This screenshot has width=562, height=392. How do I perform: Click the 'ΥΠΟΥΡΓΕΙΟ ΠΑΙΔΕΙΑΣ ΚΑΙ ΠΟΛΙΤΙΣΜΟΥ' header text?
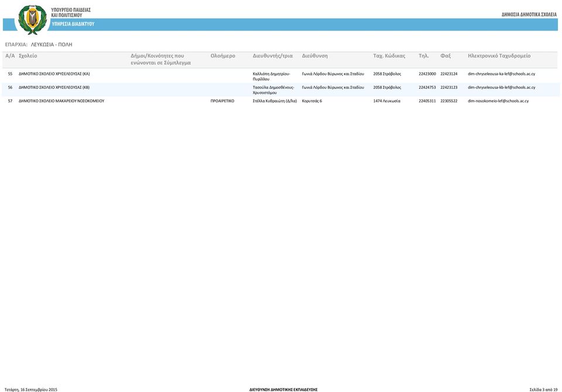click(71, 12)
